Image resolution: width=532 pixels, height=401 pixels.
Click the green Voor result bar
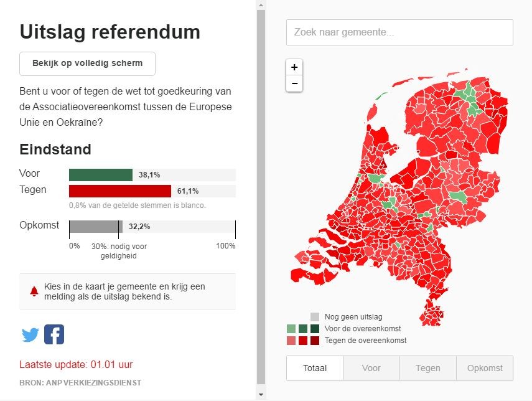click(x=101, y=175)
